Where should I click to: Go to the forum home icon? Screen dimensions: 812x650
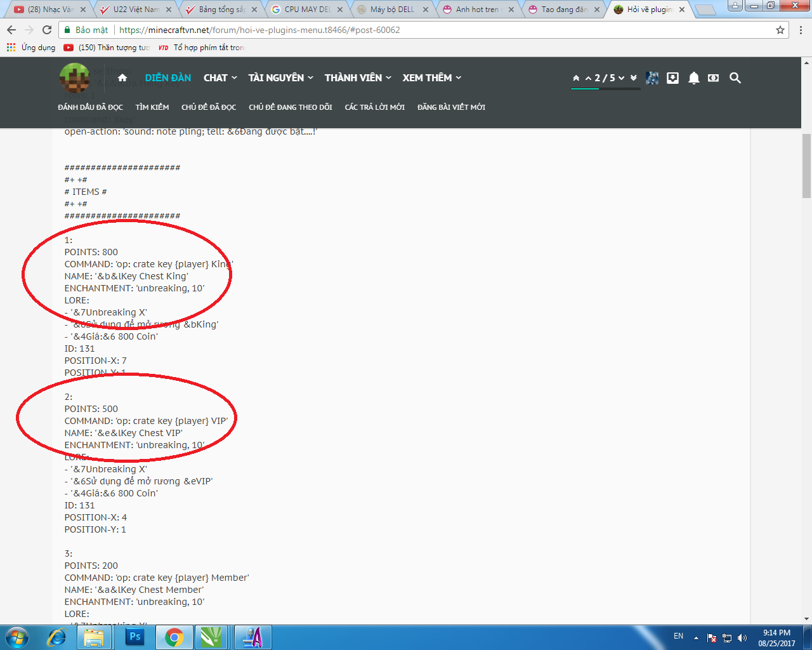[122, 77]
